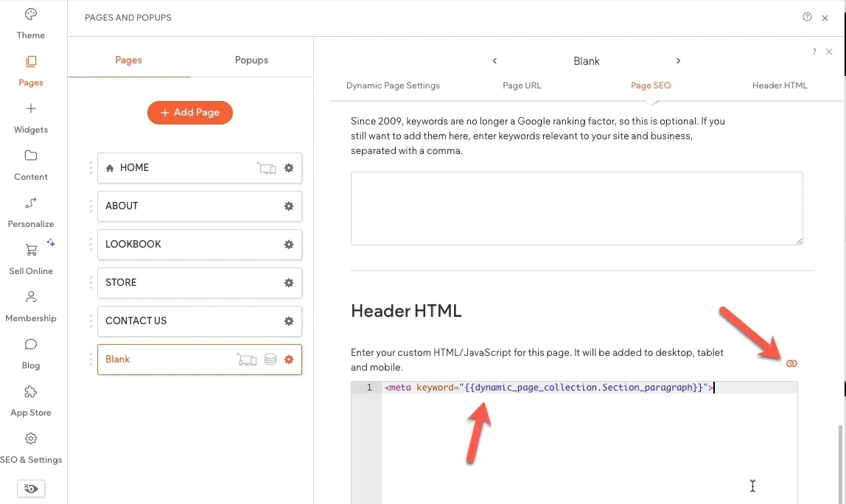The image size is (846, 504).
Task: Close the Blank page settings panel
Action: pyautogui.click(x=829, y=52)
